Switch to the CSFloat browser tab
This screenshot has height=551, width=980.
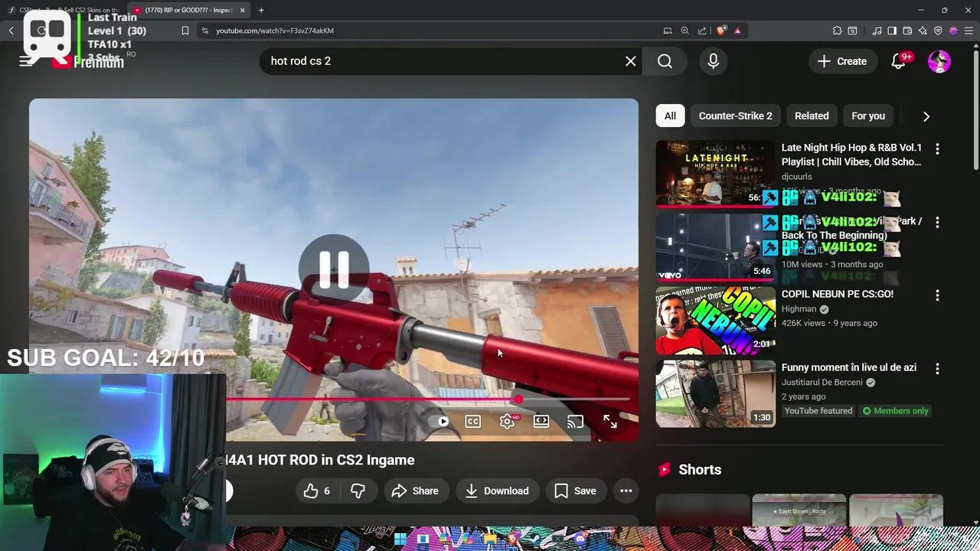[64, 10]
